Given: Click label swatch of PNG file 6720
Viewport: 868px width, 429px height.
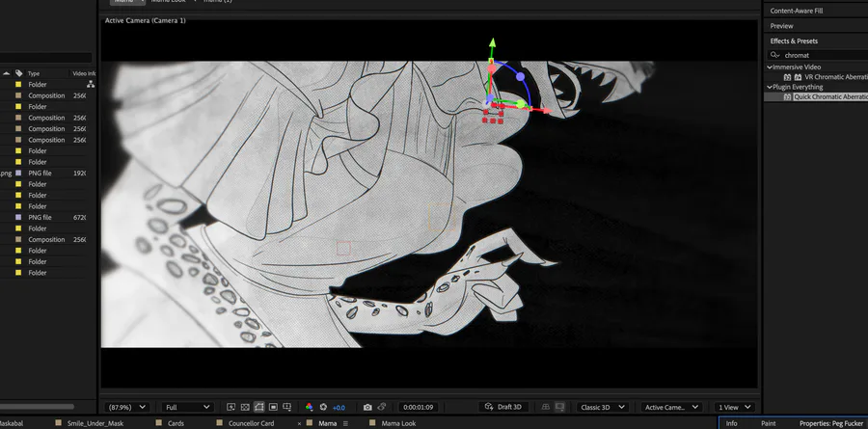Looking at the screenshot, I should coord(18,218).
